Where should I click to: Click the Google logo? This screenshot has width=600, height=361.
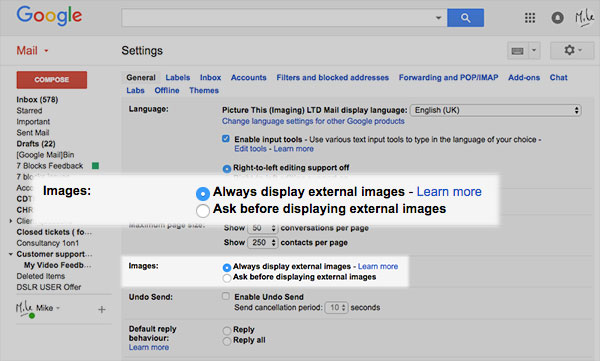tap(49, 16)
